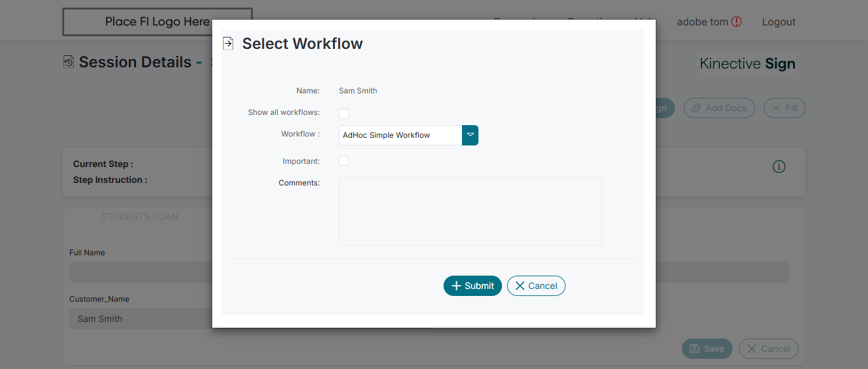Switch to the STUDENTS_LOAN tab

[140, 217]
